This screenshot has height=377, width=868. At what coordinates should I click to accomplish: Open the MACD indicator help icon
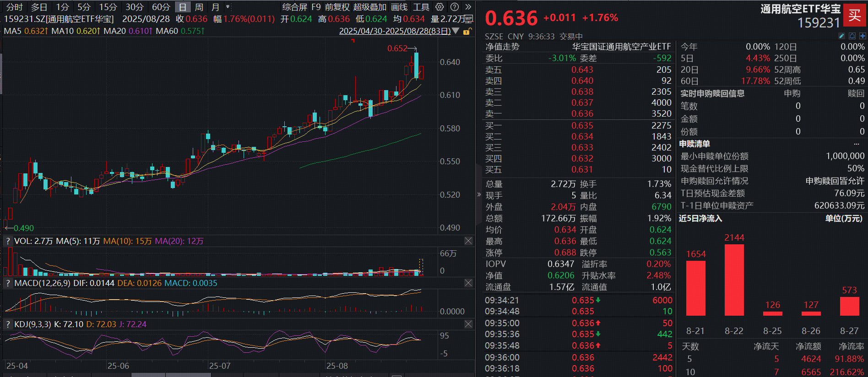(x=8, y=283)
